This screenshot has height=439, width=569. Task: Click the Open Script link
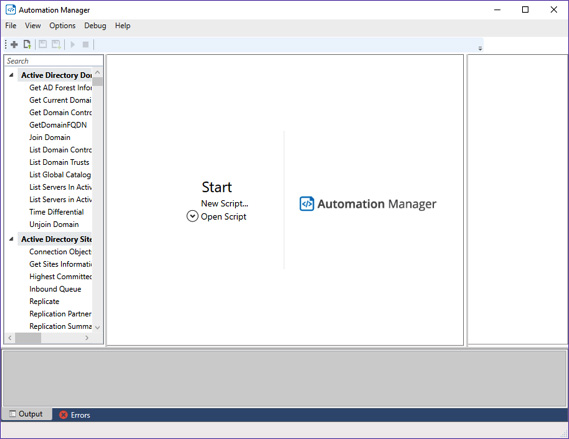(224, 217)
